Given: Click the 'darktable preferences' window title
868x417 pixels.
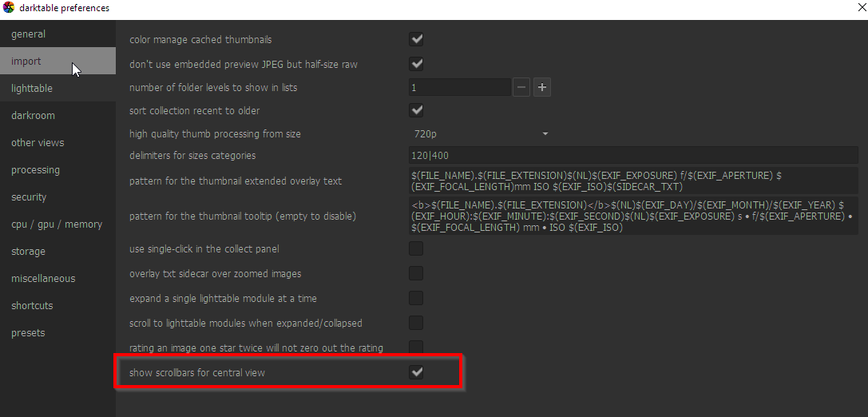Looking at the screenshot, I should 64,8.
